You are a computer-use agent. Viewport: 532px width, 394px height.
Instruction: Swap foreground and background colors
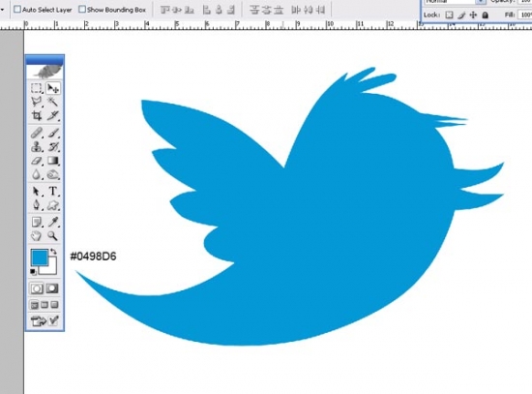[53, 252]
